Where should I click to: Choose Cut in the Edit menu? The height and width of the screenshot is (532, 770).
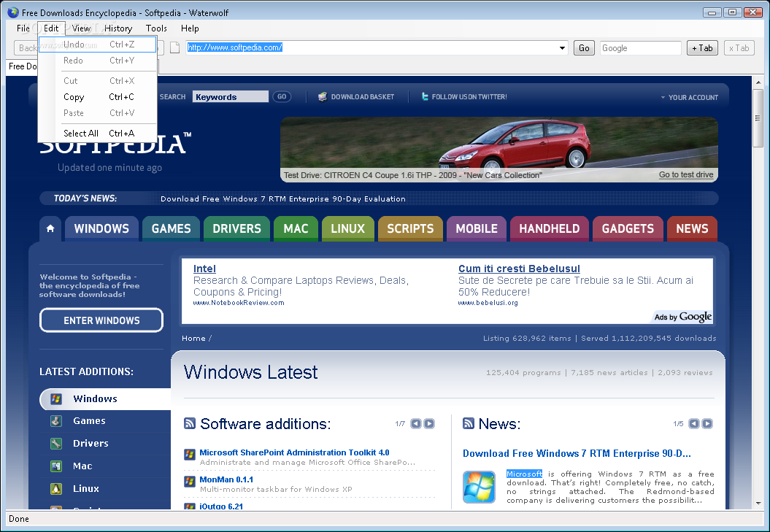point(97,80)
